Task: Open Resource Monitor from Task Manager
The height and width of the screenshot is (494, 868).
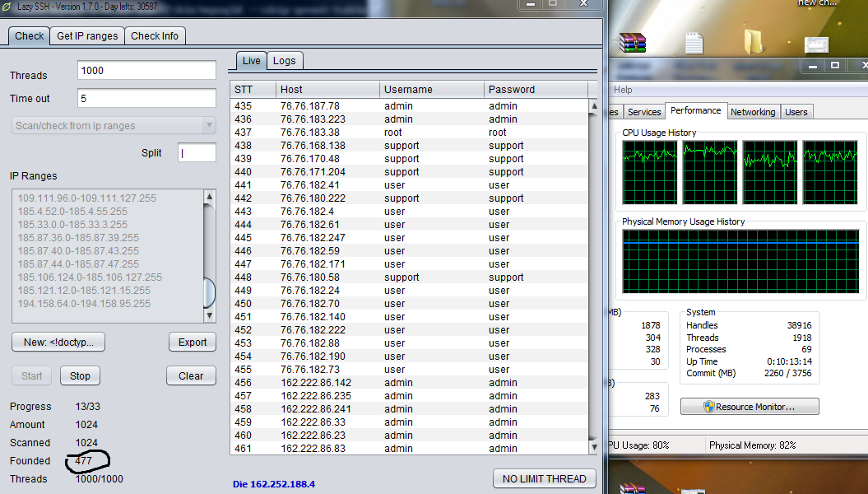Action: (x=750, y=407)
